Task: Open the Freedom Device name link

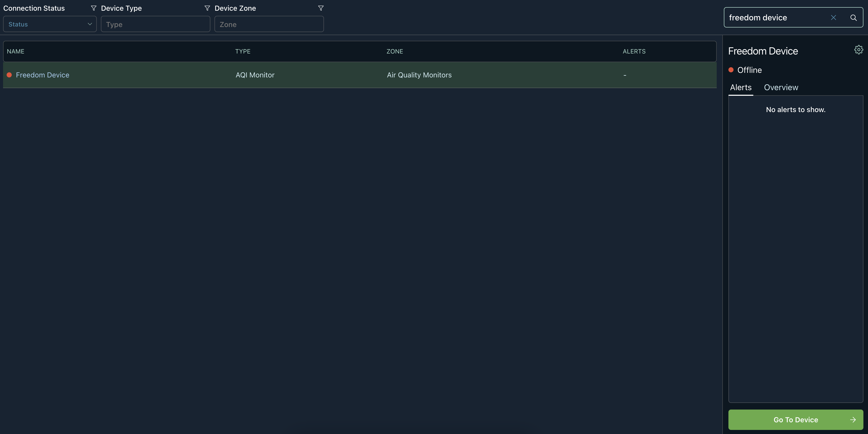Action: pos(43,75)
